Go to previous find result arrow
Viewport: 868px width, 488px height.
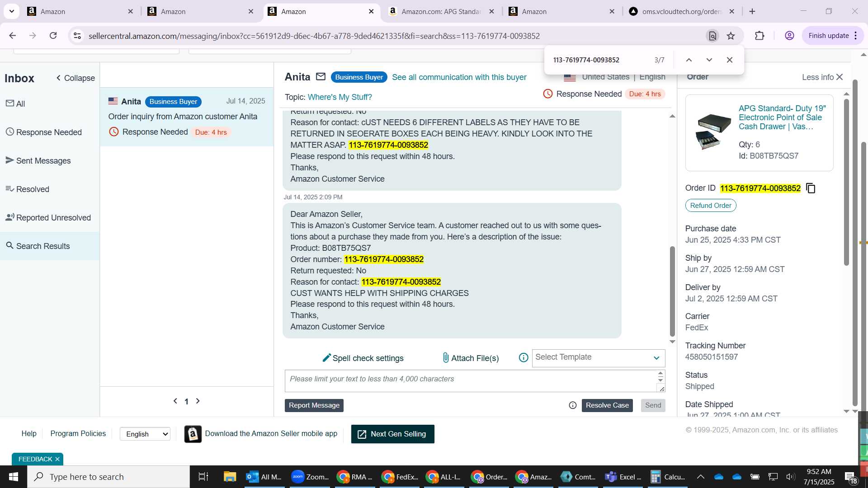point(689,60)
